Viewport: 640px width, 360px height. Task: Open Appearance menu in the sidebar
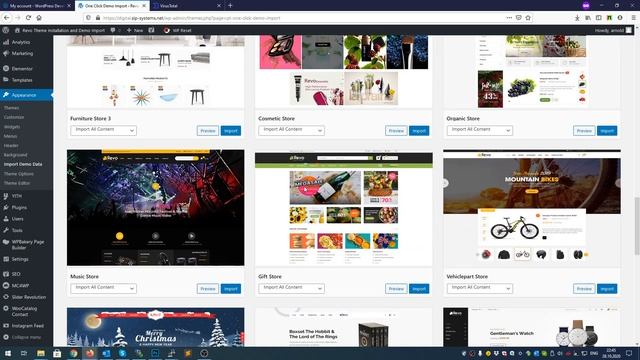pyautogui.click(x=27, y=95)
